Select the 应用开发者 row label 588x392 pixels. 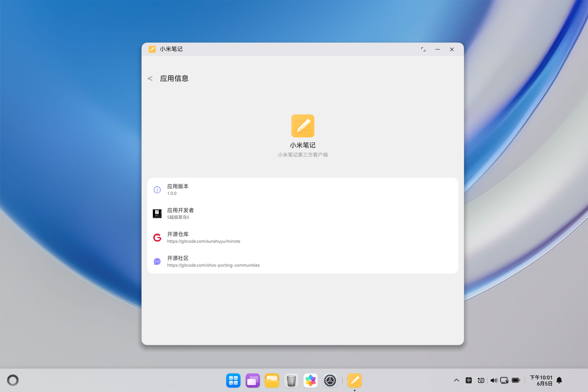pos(180,210)
